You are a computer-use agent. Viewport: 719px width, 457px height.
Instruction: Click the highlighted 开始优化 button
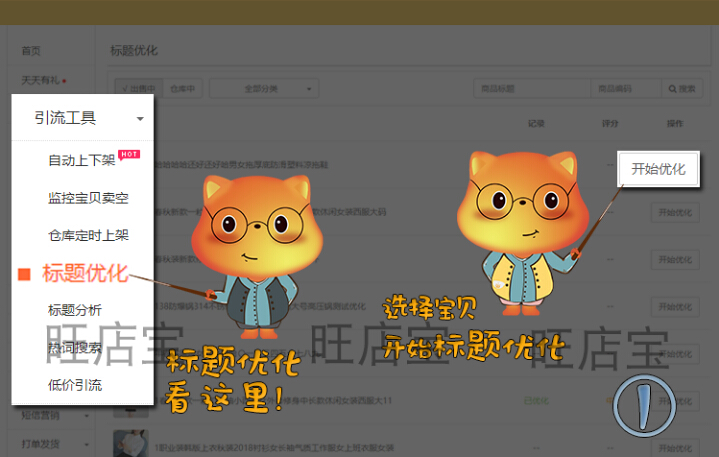tap(658, 169)
